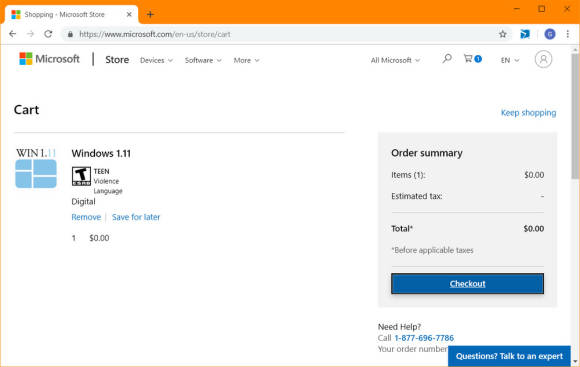Click the item price $0.00 under Windows 1.11

click(99, 238)
